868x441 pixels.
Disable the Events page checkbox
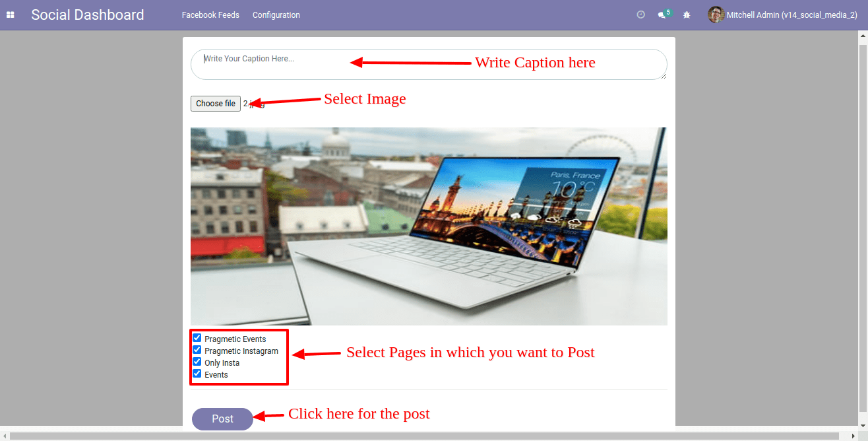(197, 374)
